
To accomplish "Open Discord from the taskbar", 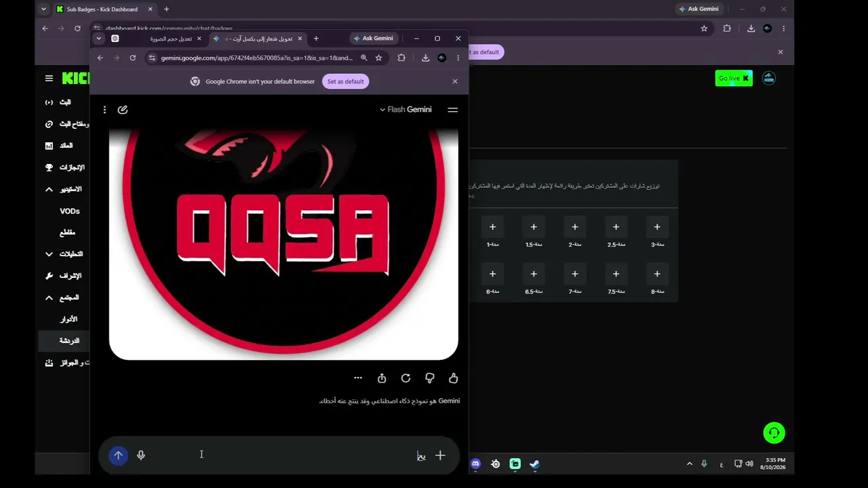I will (x=475, y=464).
